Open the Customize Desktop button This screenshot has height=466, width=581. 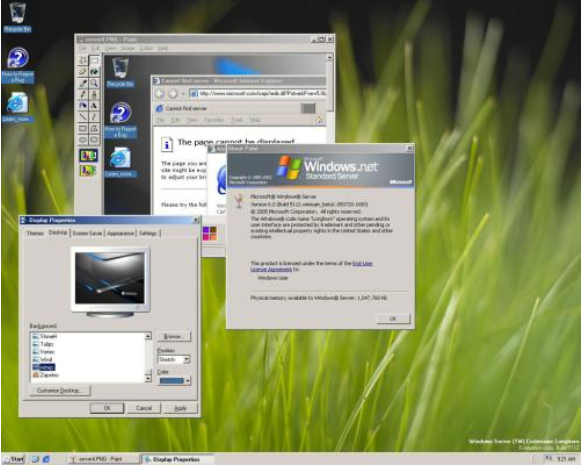[60, 390]
